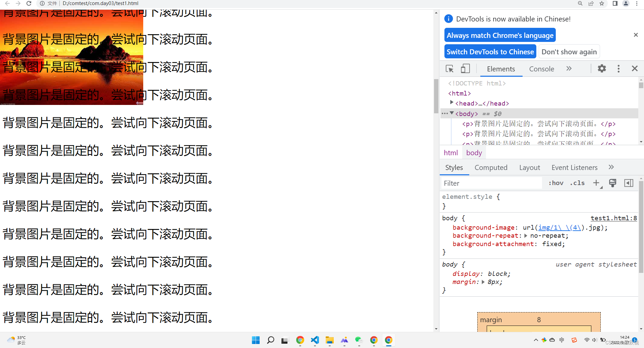644x348 pixels.
Task: Open the Chrome side panel
Action: click(615, 3)
